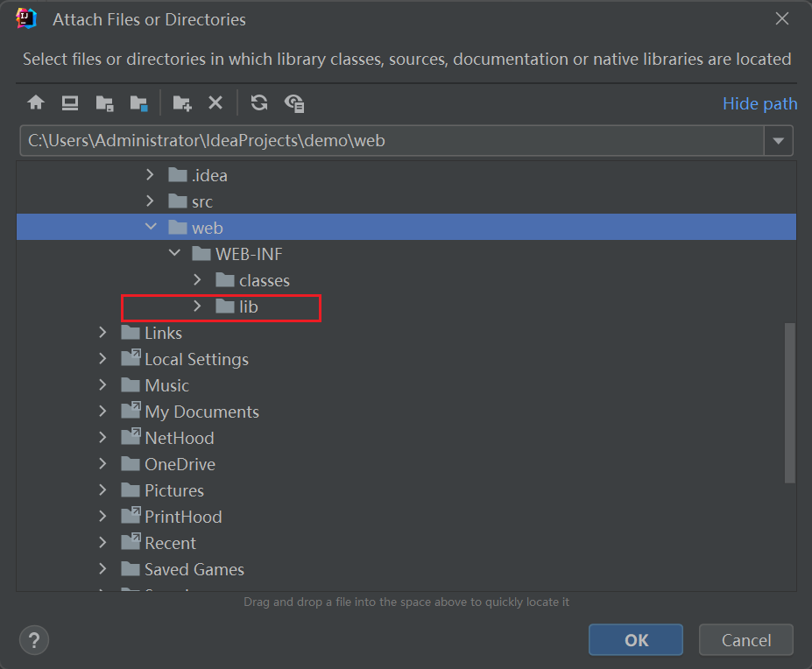
Task: Refresh the file tree
Action: [x=258, y=103]
